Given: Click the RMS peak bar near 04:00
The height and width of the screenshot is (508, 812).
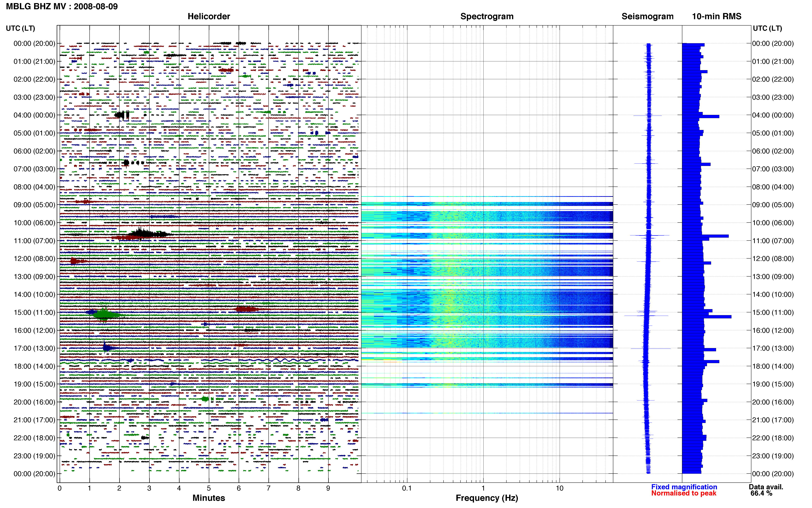Looking at the screenshot, I should click(x=700, y=117).
